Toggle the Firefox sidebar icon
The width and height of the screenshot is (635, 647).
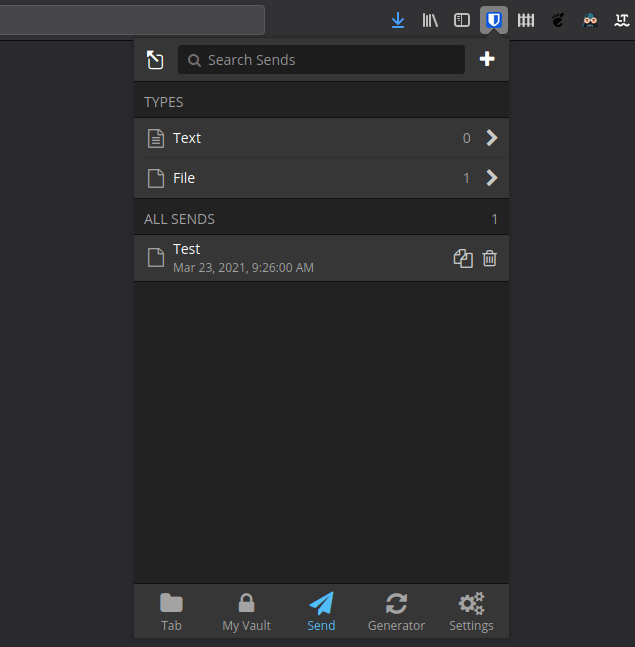pos(462,20)
